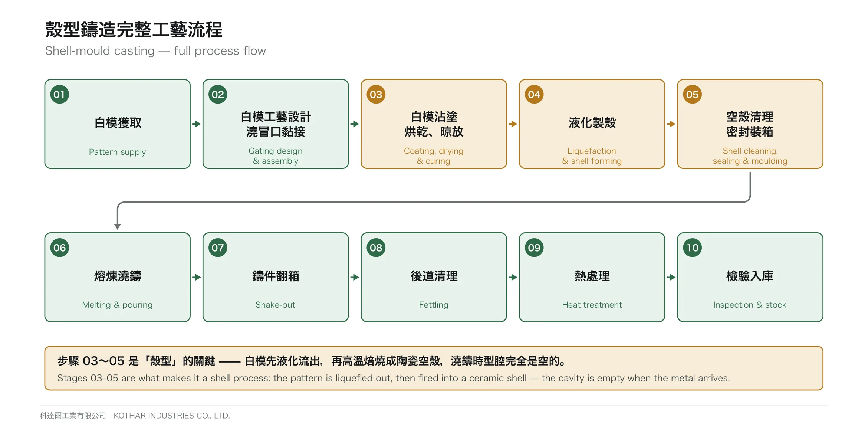Viewport: 868px width, 426px height.
Task: Click 'Shell cleaning, sealing & moulding' caption
Action: point(750,156)
